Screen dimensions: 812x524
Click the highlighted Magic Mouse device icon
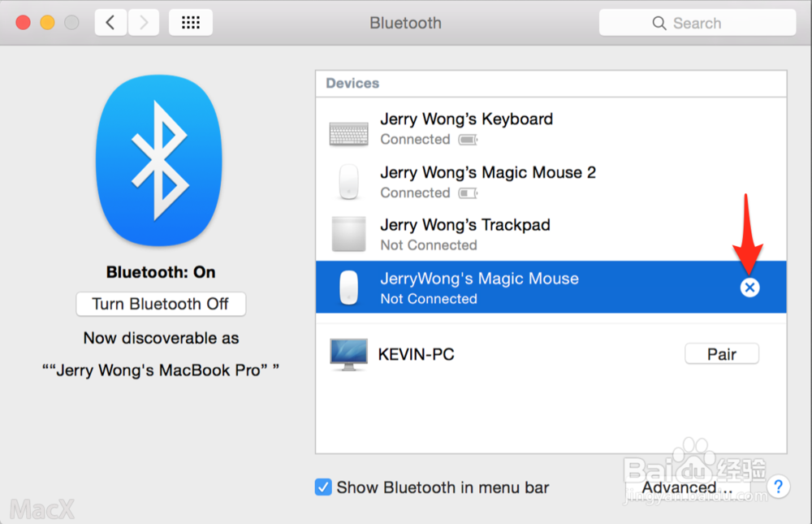coord(348,287)
